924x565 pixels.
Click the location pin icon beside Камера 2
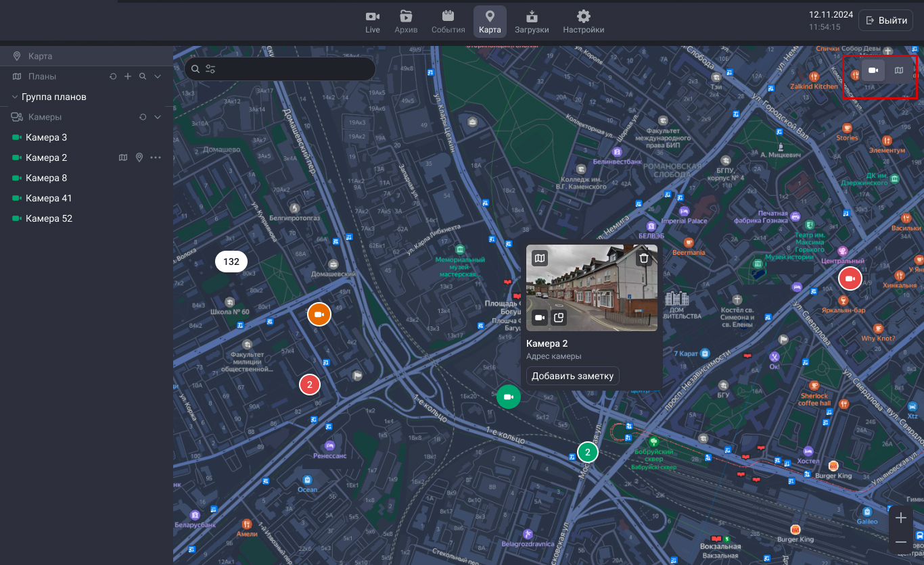[139, 157]
